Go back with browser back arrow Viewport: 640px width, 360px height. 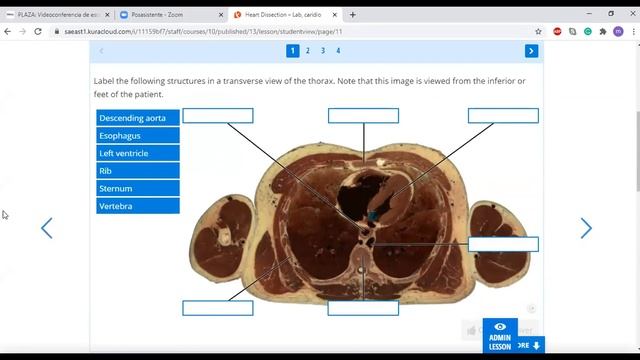pos(7,31)
